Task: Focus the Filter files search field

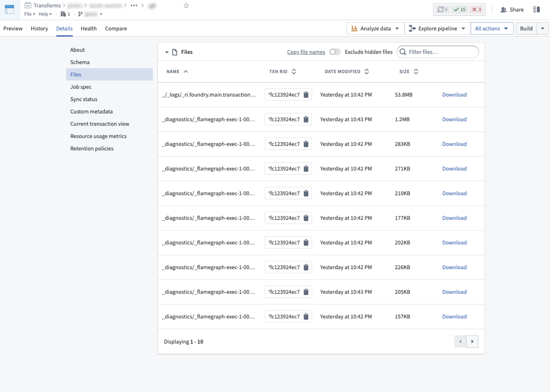Action: [438, 52]
